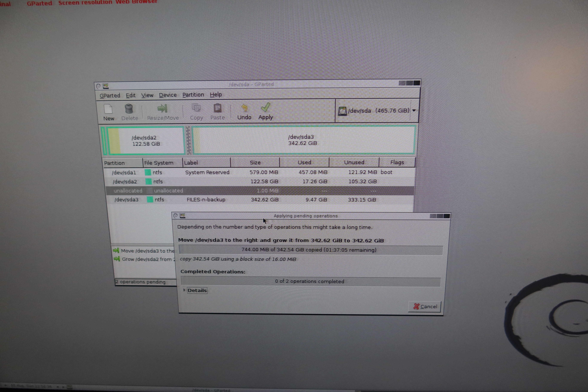Click the Undo last operation icon

tap(244, 108)
